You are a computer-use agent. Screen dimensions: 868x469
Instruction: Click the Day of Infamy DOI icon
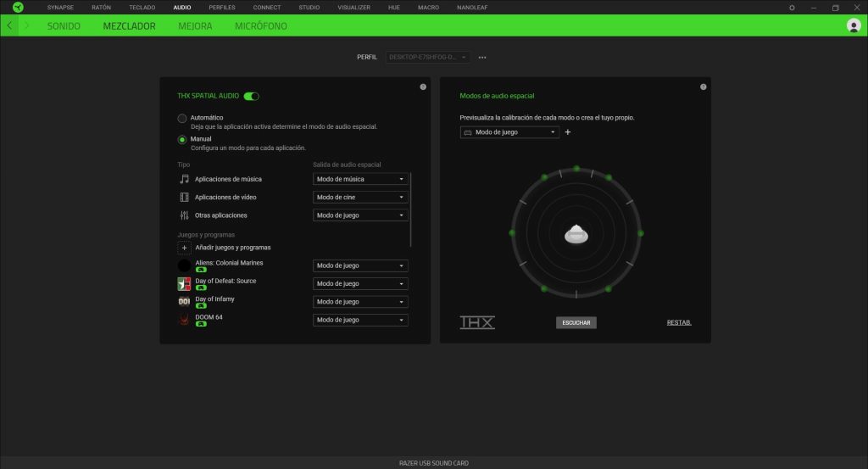[184, 302]
